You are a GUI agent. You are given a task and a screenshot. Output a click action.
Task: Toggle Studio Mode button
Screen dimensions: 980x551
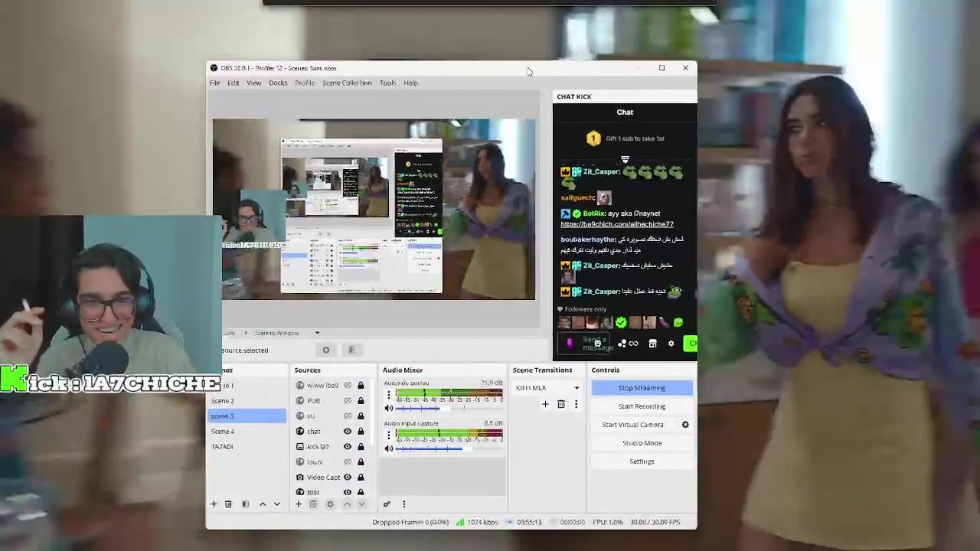(x=642, y=443)
